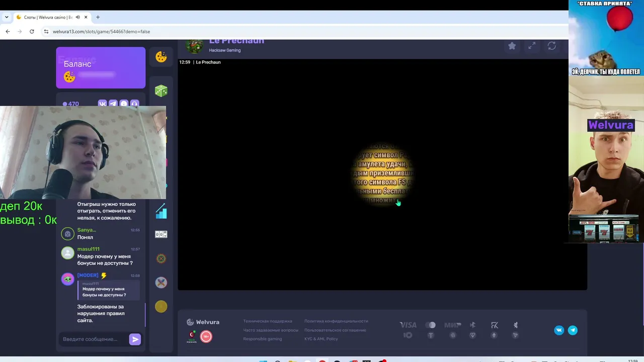Open the support headset icon in chat header
The image size is (644, 362).
pyautogui.click(x=134, y=104)
